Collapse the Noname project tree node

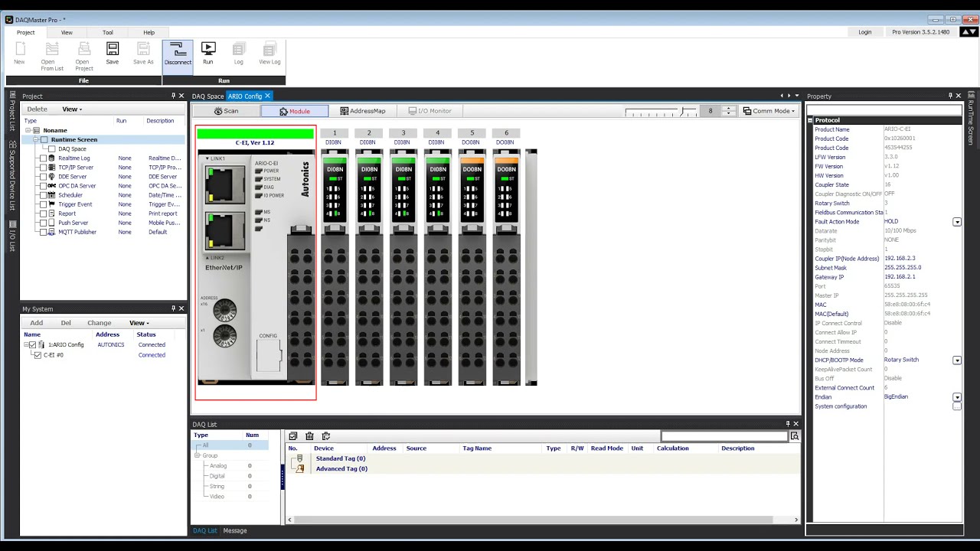pos(28,130)
